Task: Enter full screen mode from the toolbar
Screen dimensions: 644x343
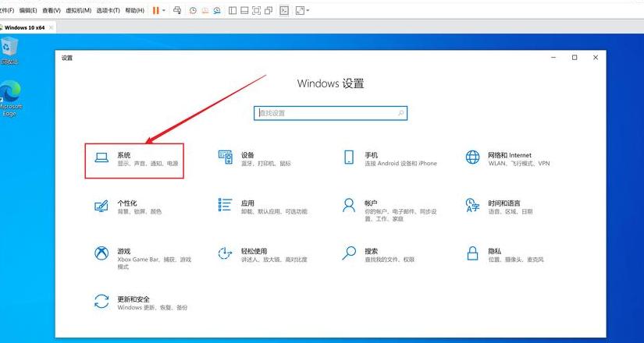Action: click(x=256, y=11)
